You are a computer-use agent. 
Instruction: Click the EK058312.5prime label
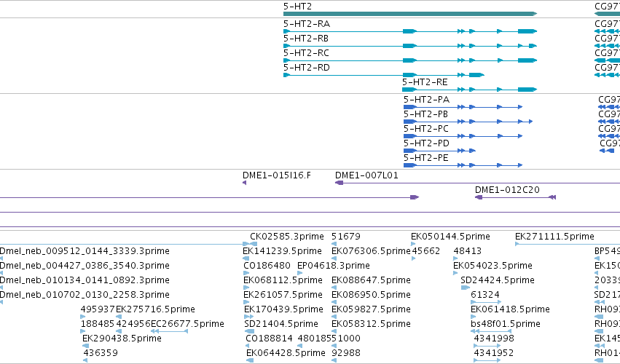[371, 324]
